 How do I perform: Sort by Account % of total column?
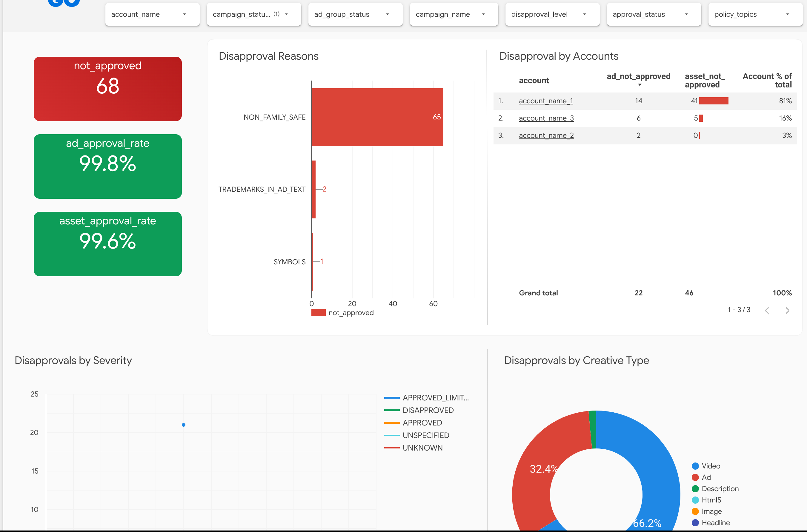767,80
